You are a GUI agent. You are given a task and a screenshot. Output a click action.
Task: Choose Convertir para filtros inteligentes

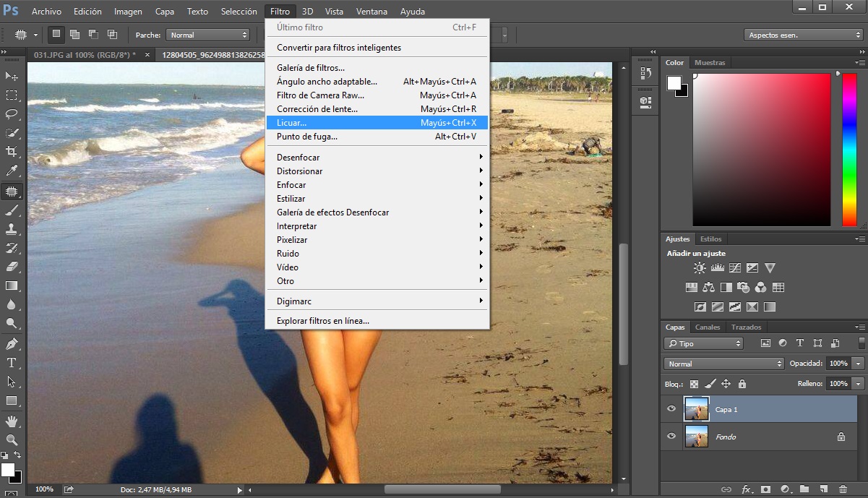(377, 48)
